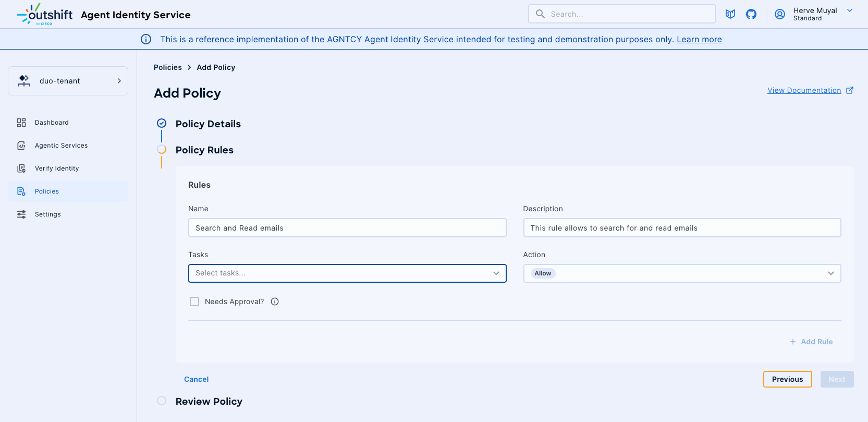Screen dimensions: 868x422
Task: Click the rule Name input field
Action: tap(347, 228)
